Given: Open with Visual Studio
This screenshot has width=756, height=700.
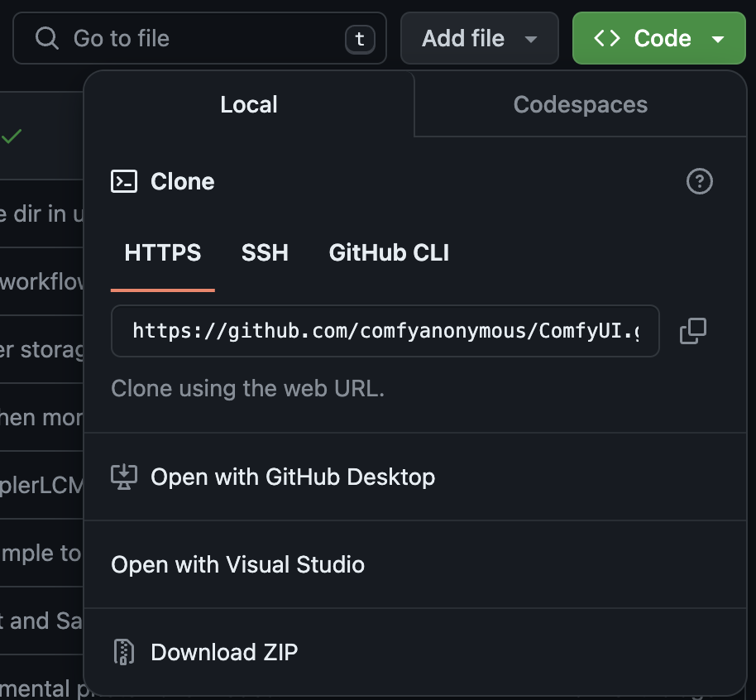Looking at the screenshot, I should coord(237,564).
